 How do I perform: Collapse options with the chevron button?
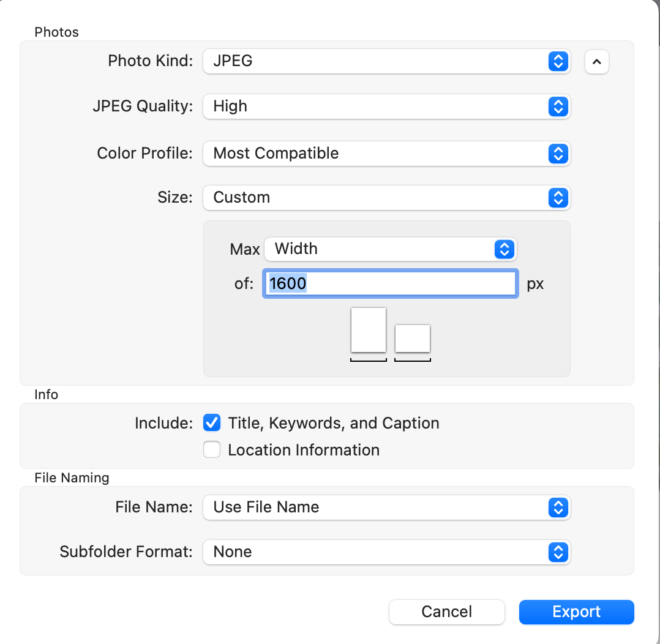[x=597, y=61]
